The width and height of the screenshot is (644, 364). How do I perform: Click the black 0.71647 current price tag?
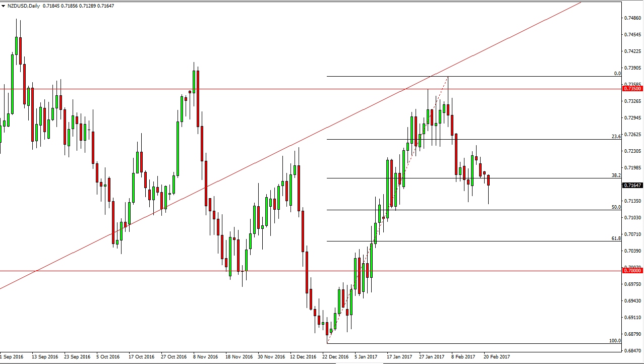pos(632,186)
